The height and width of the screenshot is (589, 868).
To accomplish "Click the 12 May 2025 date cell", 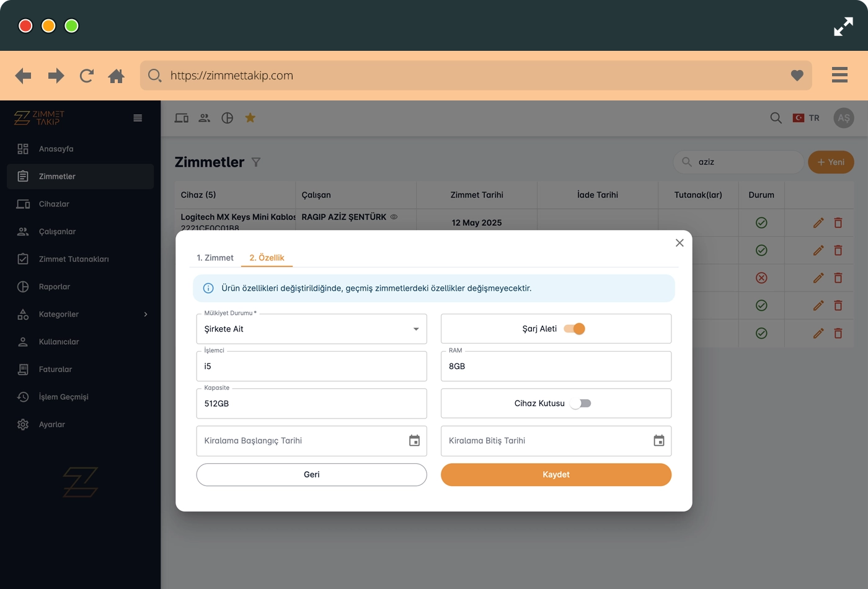I will [x=477, y=223].
